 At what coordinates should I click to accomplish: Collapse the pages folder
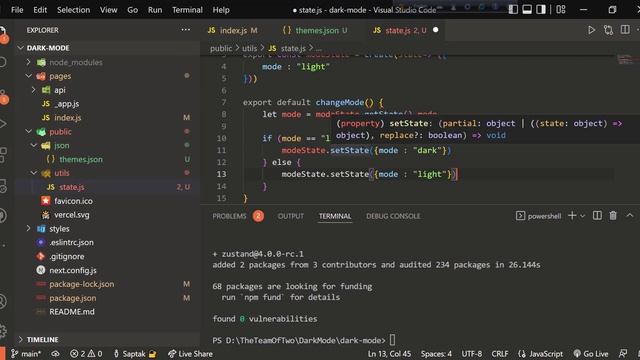pos(28,76)
